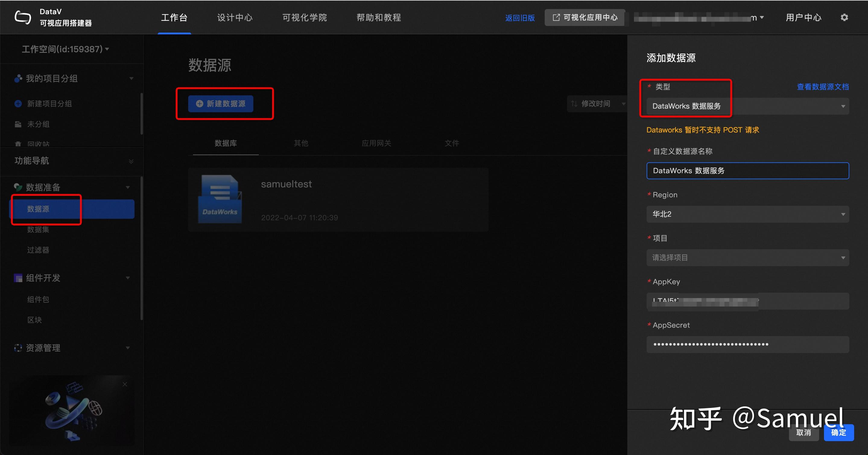Open the 未分组 folder item
The width and height of the screenshot is (868, 455).
click(x=38, y=124)
